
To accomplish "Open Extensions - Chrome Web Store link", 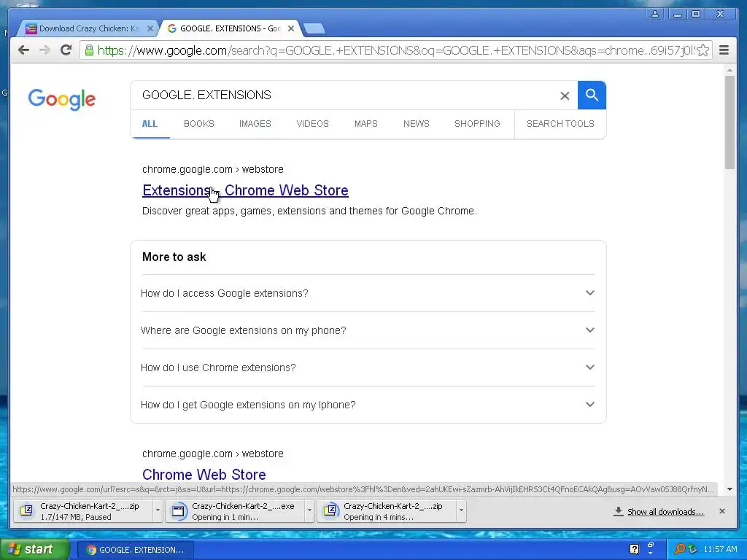I will [245, 190].
